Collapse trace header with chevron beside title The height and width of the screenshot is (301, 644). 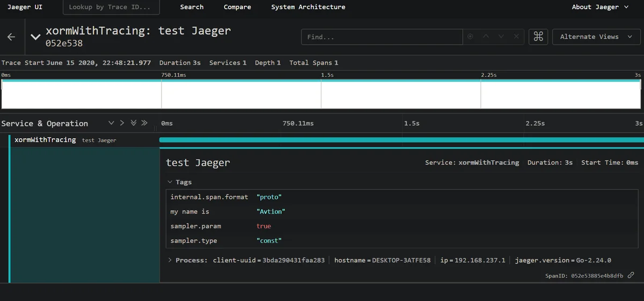pos(35,37)
